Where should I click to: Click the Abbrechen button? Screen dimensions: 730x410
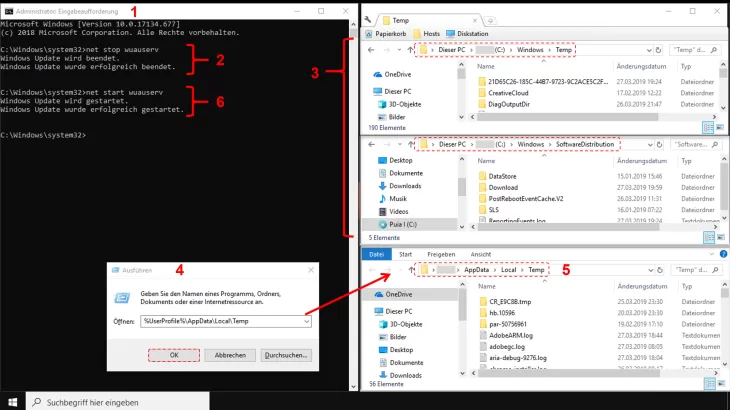pyautogui.click(x=230, y=354)
